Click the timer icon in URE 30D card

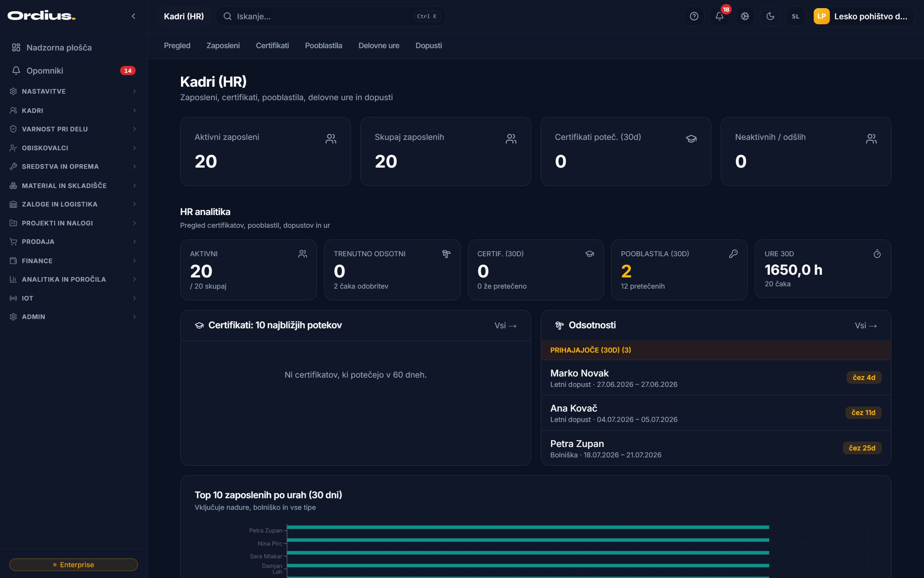877,254
